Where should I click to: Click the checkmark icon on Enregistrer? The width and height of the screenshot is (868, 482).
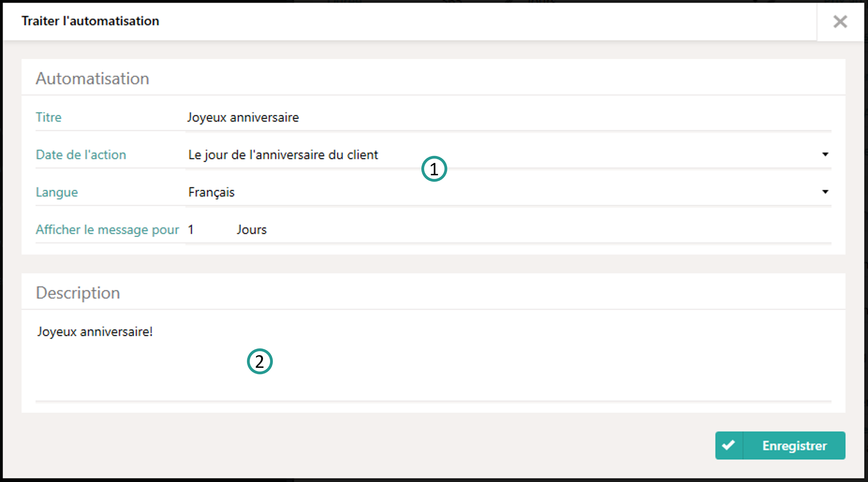[x=728, y=445]
